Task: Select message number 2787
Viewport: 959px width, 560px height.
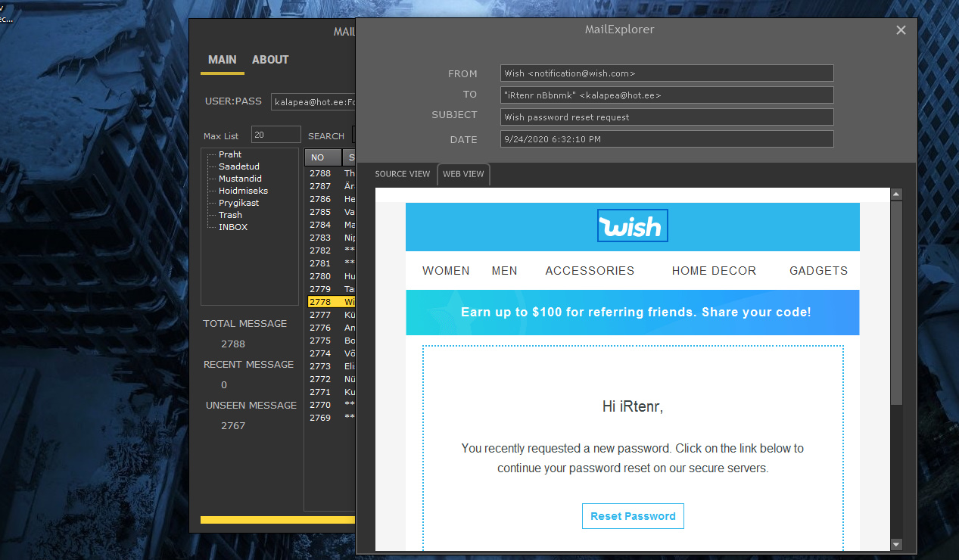Action: pyautogui.click(x=331, y=186)
